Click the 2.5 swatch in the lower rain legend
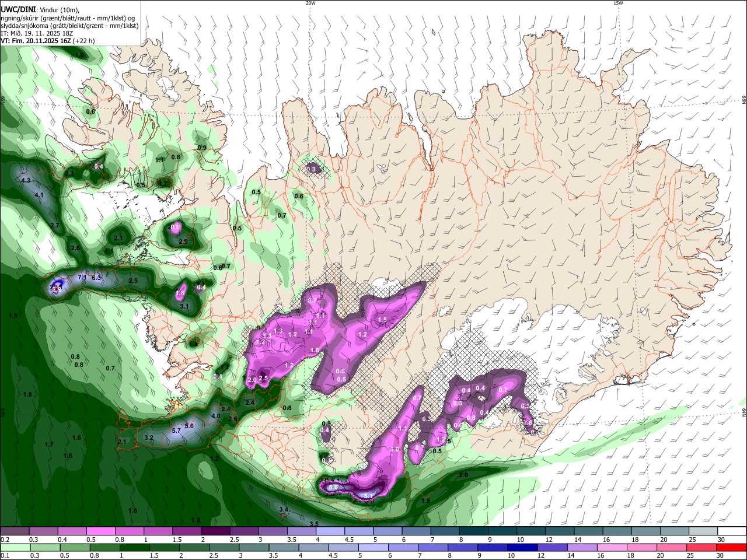Image resolution: width=747 pixels, height=560 pixels. coord(225,547)
